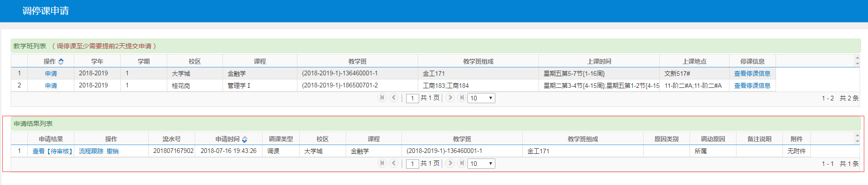Image resolution: width=868 pixels, height=185 pixels.
Task: Open 流程跟踪 for the pending application
Action: (x=91, y=151)
